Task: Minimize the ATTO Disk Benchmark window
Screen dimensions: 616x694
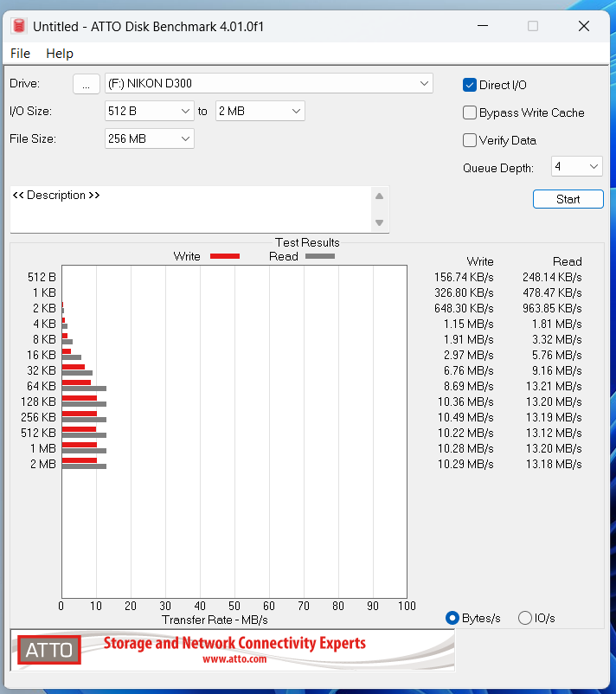Action: [483, 26]
